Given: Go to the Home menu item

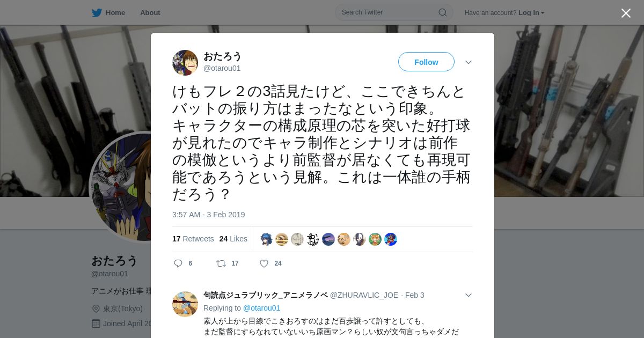Looking at the screenshot, I should (115, 13).
